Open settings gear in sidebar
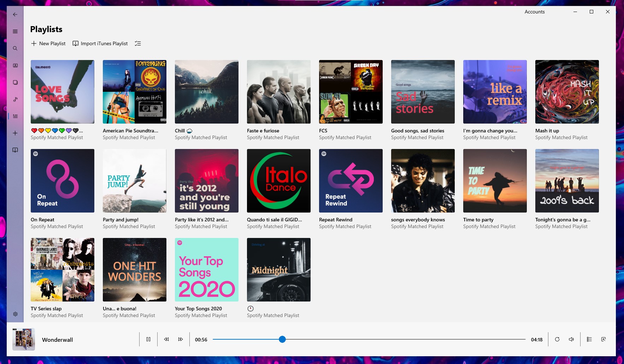Screen dimensions: 624x364 coord(15,314)
